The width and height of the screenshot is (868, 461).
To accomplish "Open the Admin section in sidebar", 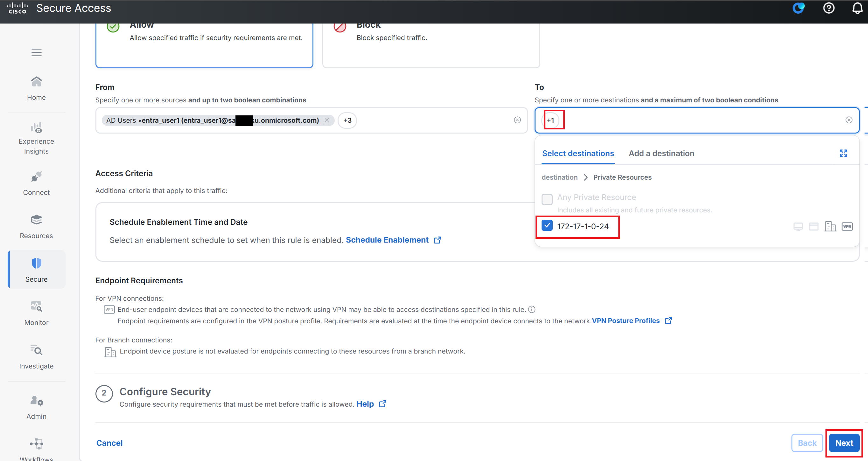I will pos(36,408).
